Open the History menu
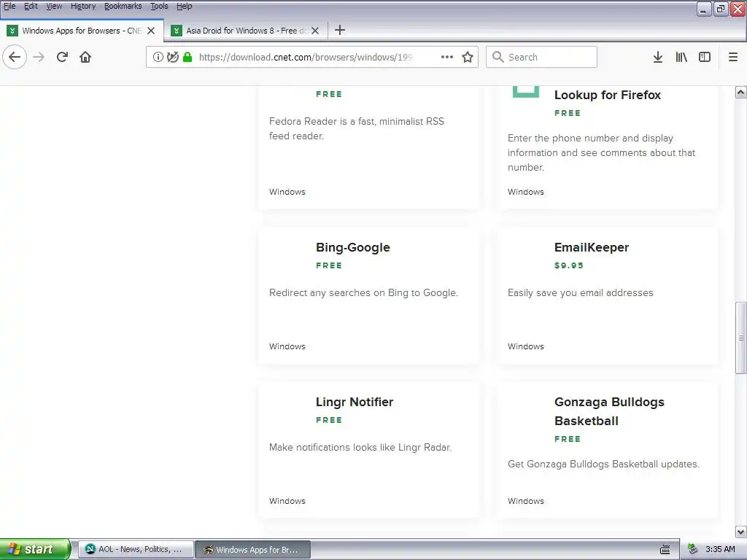This screenshot has width=747, height=560. coord(83,6)
